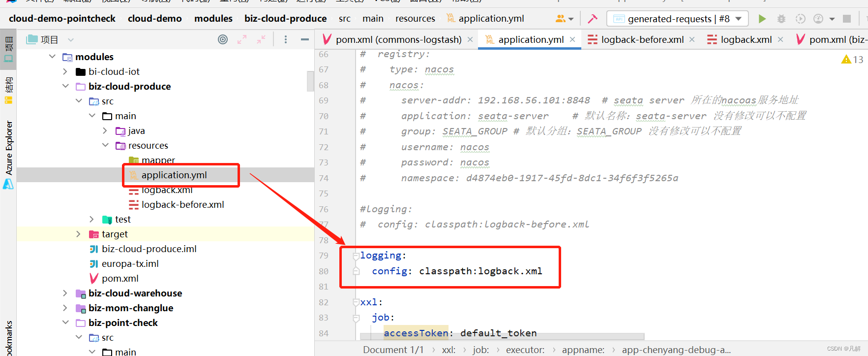Expand the biz-cloud-warehouse module

coord(65,293)
